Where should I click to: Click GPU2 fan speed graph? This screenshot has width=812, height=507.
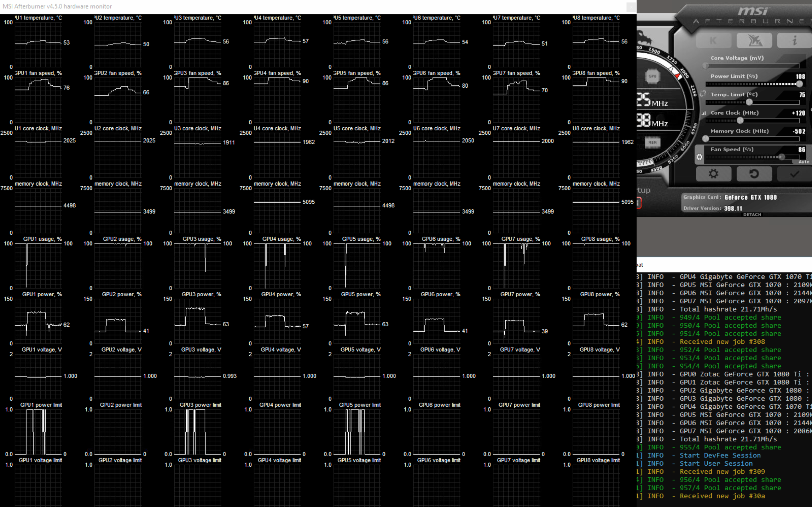pos(117,100)
